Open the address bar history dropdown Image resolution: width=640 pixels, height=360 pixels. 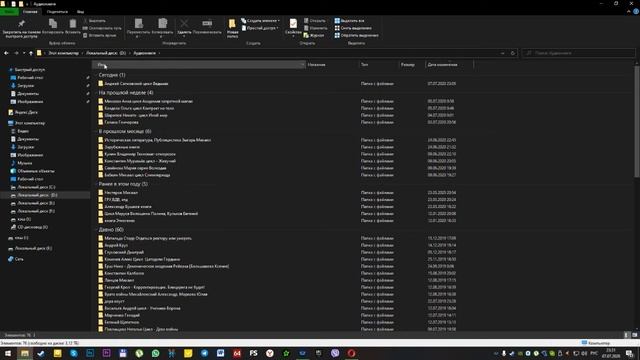coord(502,53)
